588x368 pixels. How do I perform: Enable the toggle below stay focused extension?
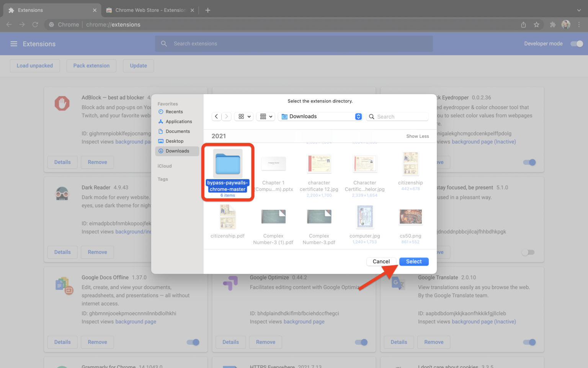528,252
